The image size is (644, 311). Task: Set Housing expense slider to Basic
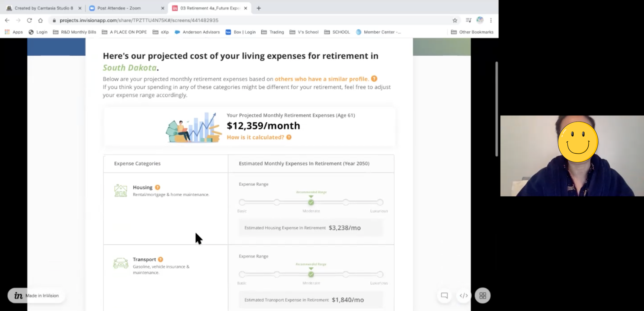(242, 202)
